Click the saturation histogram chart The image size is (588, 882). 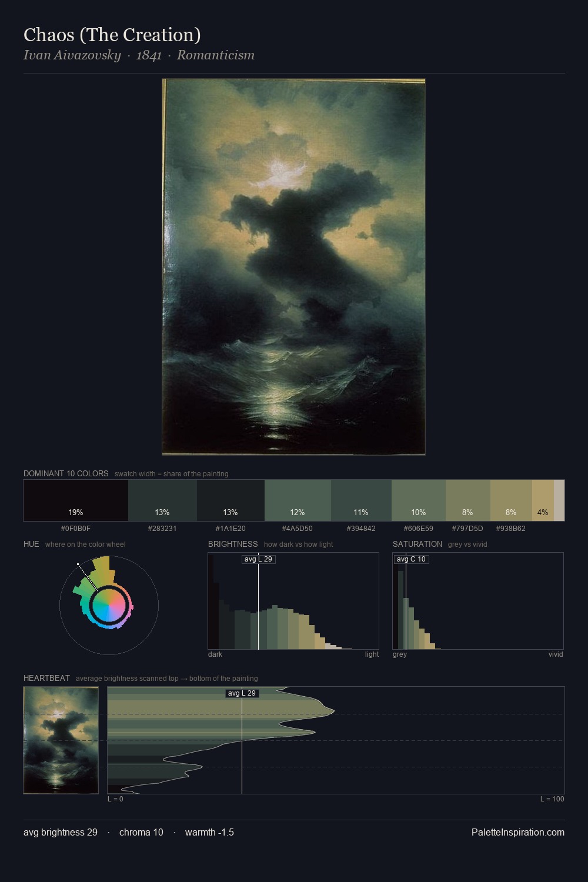pos(478,601)
